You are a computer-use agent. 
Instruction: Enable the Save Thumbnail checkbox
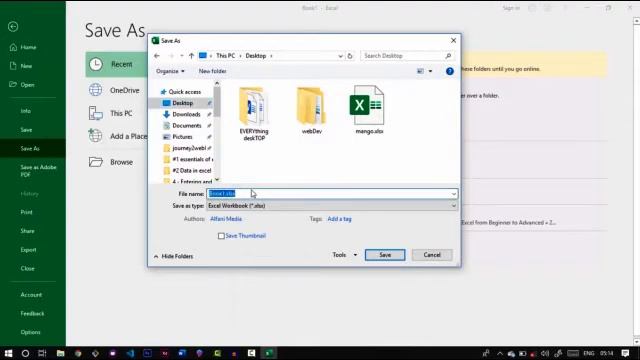coord(221,236)
